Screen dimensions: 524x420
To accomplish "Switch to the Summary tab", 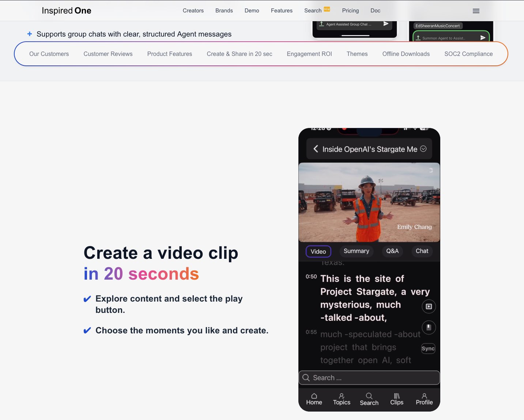I will [356, 251].
